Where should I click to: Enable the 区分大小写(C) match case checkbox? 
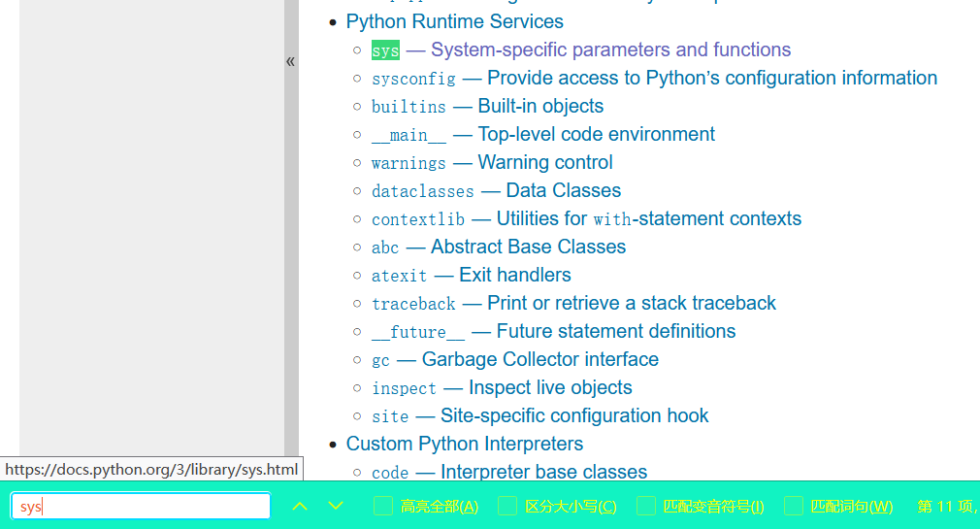pyautogui.click(x=507, y=506)
